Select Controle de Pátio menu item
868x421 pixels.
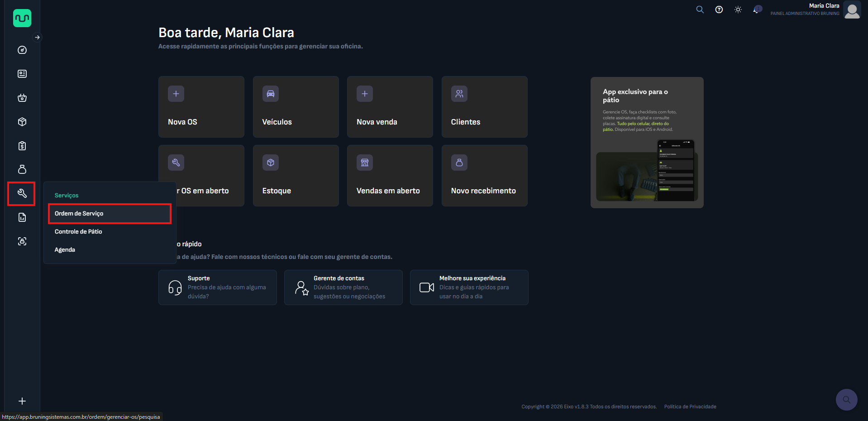point(110,232)
